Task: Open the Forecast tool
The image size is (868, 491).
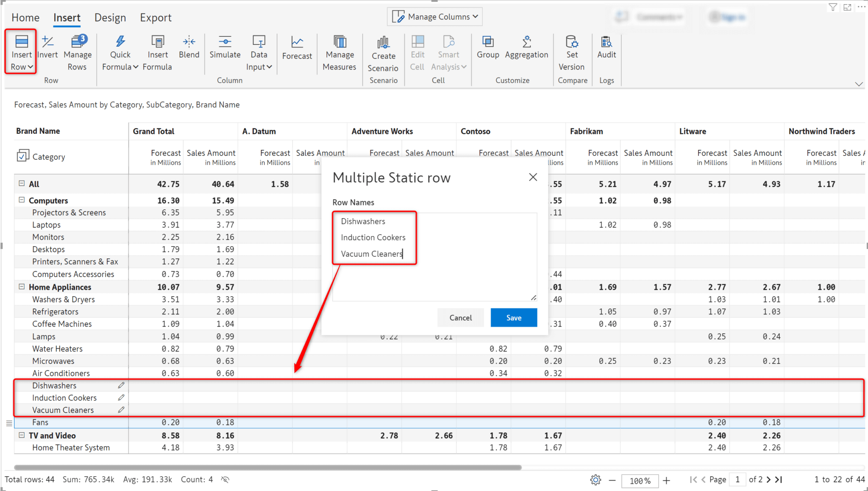Action: [297, 49]
